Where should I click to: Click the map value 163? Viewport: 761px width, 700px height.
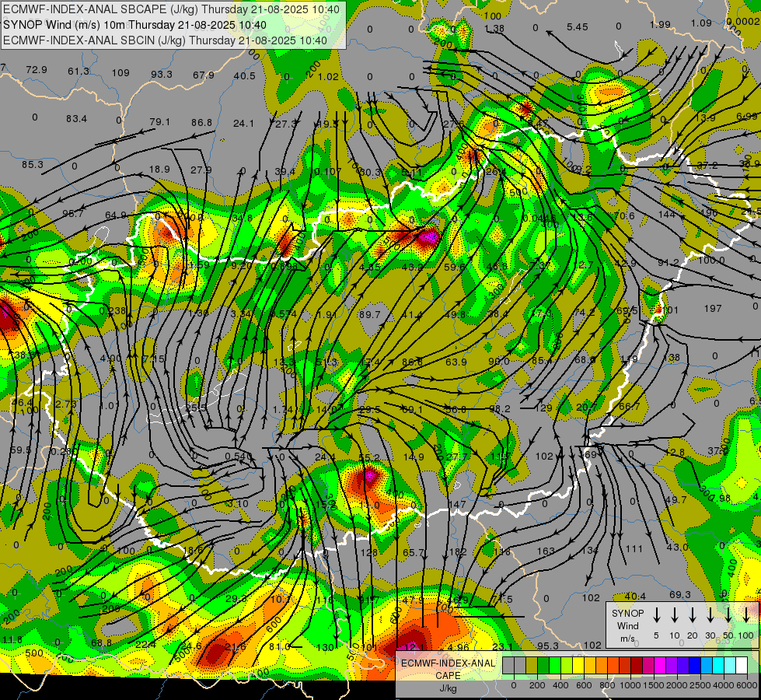(546, 551)
